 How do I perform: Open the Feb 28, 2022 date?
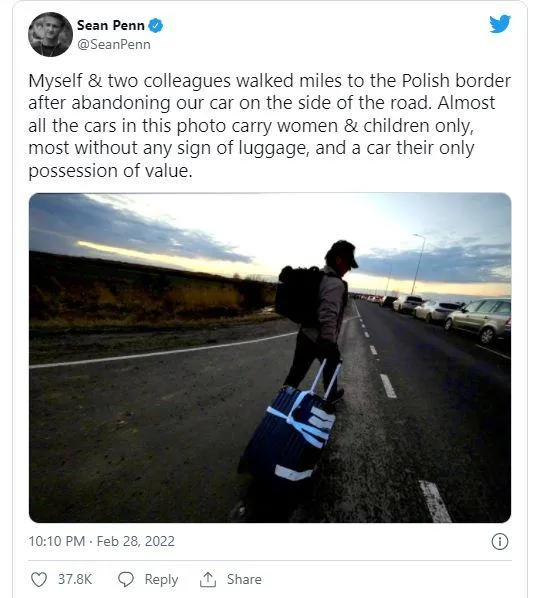point(135,541)
